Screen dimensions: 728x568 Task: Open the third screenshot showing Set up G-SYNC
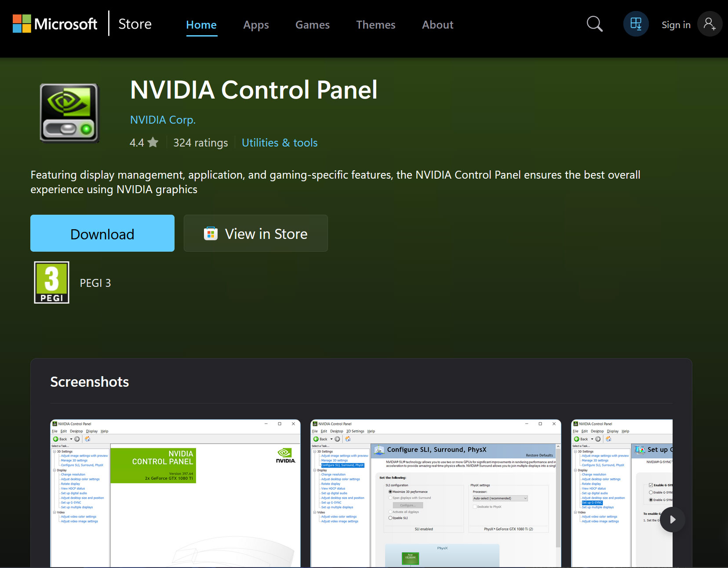(x=622, y=493)
